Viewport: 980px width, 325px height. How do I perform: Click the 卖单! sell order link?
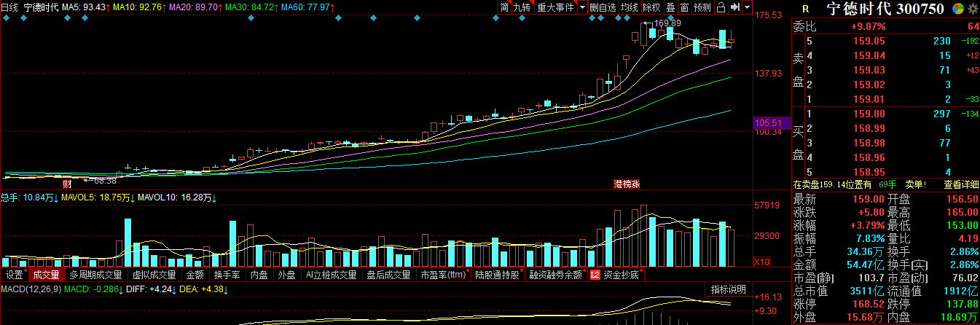point(915,185)
